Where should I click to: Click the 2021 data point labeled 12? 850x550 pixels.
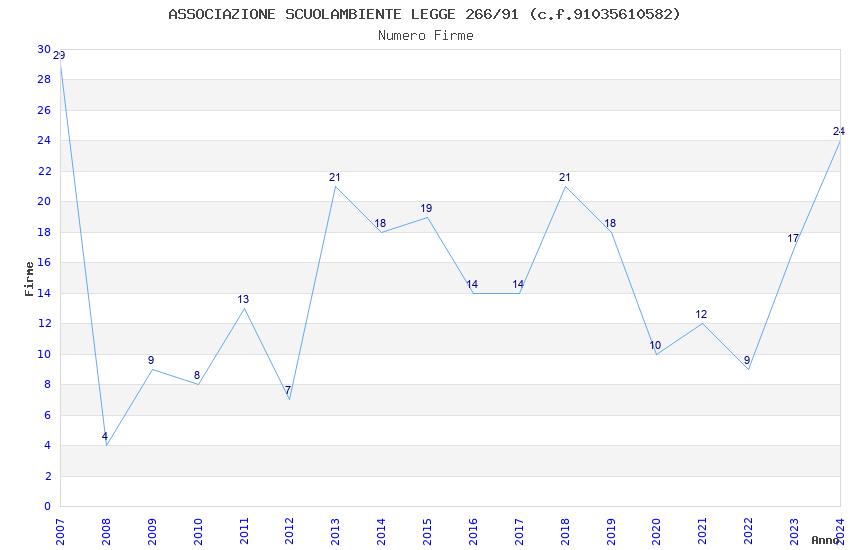click(x=703, y=323)
